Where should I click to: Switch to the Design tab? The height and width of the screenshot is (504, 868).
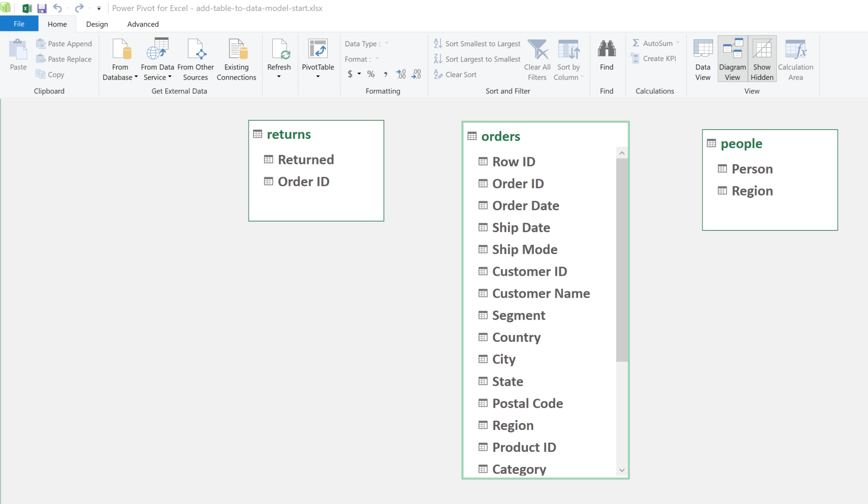[x=97, y=24]
